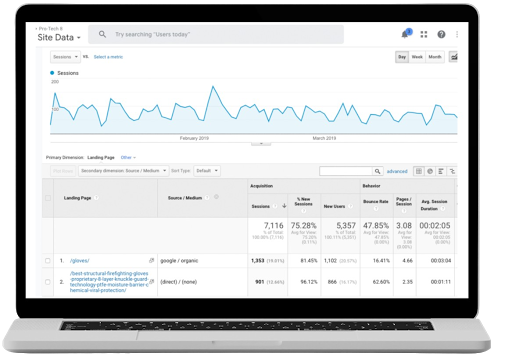Screen dimensions: 512x360
Task: Toggle the select-all rows checkbox
Action: pyautogui.click(x=48, y=198)
